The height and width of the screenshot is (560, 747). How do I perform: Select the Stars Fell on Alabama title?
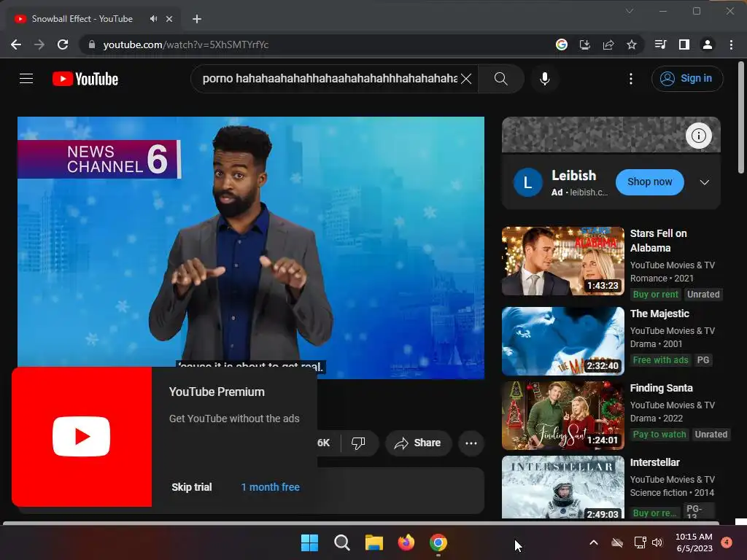pyautogui.click(x=659, y=241)
